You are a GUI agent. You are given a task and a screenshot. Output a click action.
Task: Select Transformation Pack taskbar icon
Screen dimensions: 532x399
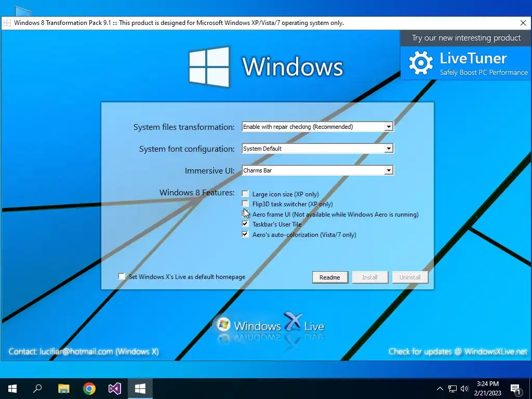pos(140,389)
